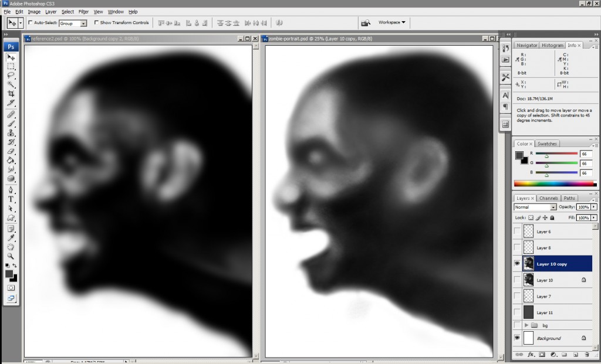Show Layer 6 by toggling visibility box
The width and height of the screenshot is (601, 364).
[x=517, y=232]
